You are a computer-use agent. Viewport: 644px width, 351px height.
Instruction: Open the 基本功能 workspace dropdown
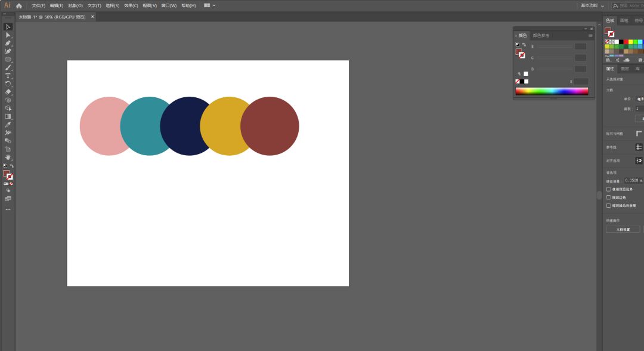coord(593,5)
